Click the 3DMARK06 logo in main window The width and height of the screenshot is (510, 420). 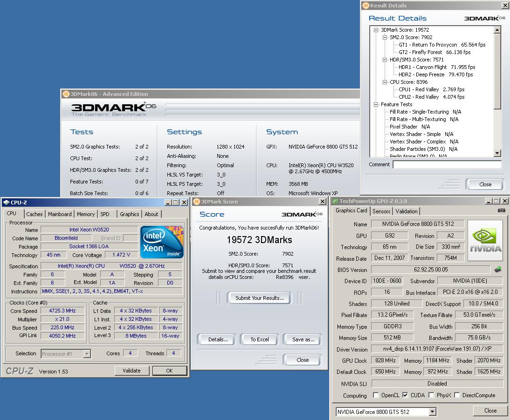pyautogui.click(x=113, y=109)
